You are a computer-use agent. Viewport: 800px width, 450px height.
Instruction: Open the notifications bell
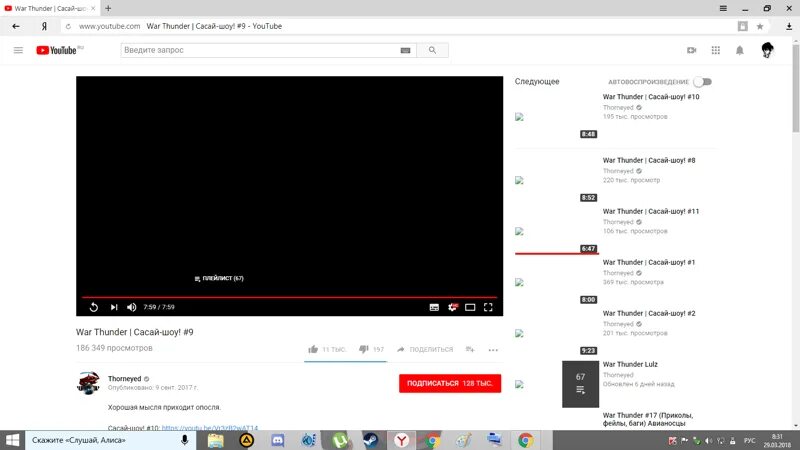pos(739,50)
